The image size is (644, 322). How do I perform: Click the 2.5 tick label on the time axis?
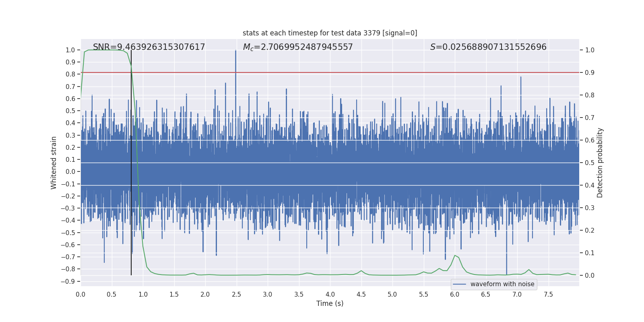pyautogui.click(x=236, y=294)
